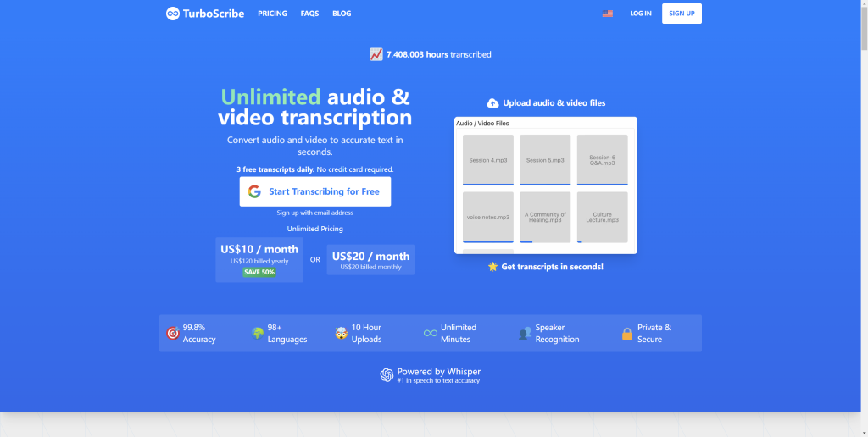
Task: Click the star icon next to Get transcripts
Action: pos(492,267)
